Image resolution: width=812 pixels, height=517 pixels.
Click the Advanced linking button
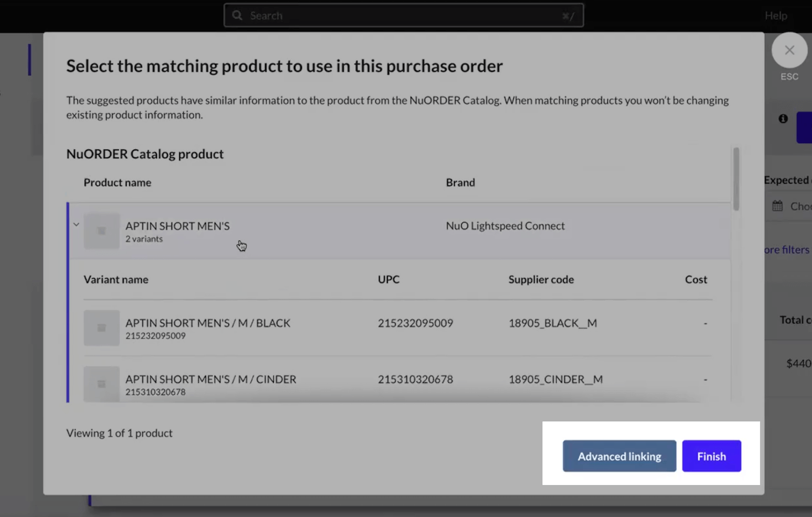619,456
